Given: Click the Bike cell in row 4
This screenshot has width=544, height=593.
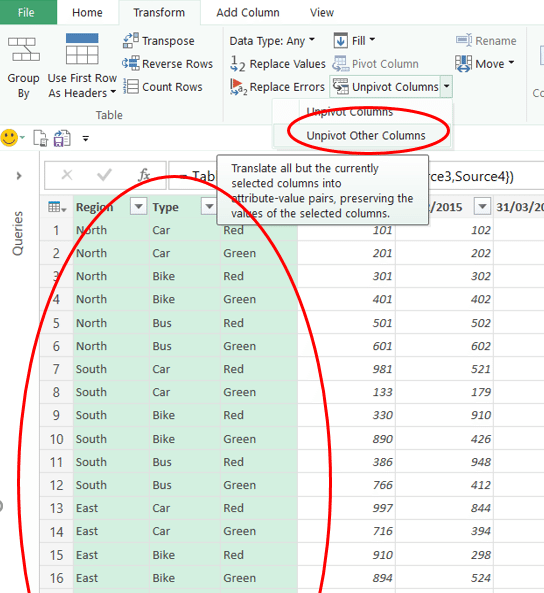Looking at the screenshot, I should coord(185,299).
